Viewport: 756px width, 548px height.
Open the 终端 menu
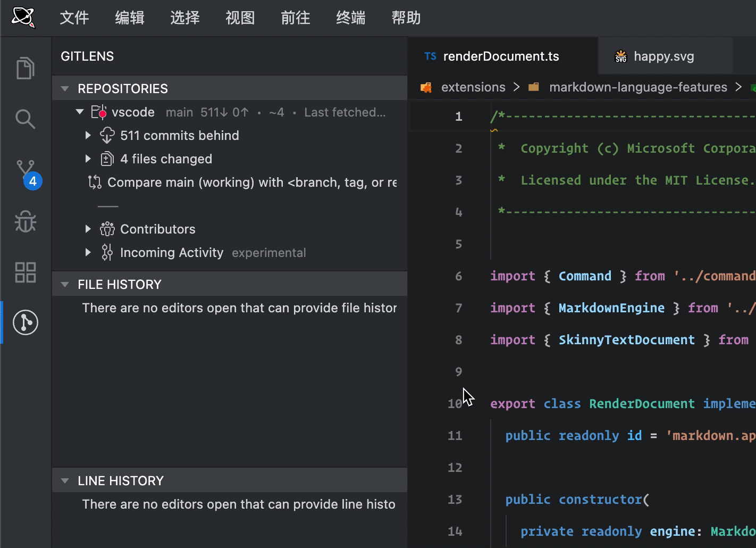pyautogui.click(x=351, y=18)
